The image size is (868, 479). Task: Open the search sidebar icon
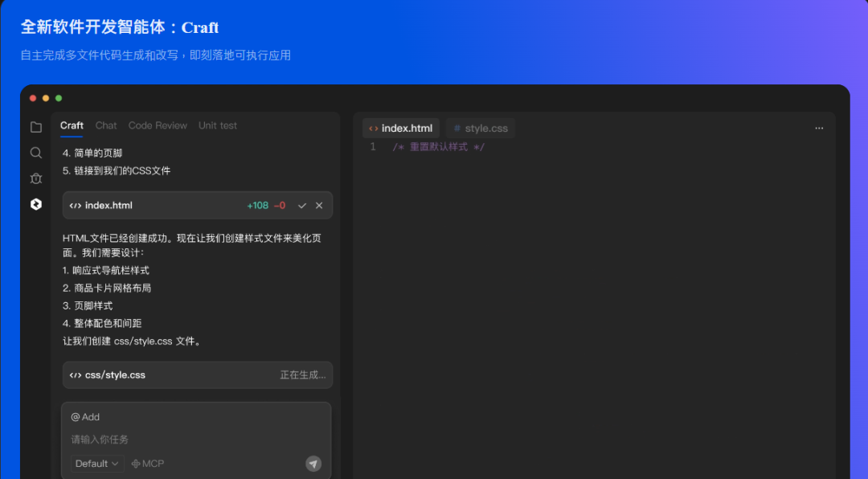click(36, 153)
